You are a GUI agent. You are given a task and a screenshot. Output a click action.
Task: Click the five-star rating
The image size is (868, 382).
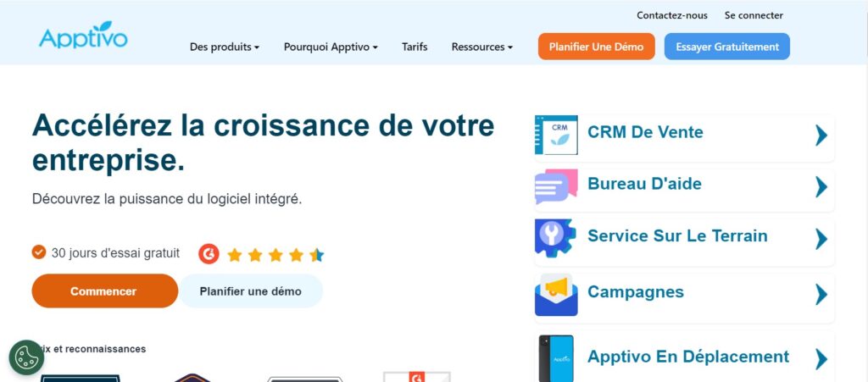click(275, 255)
